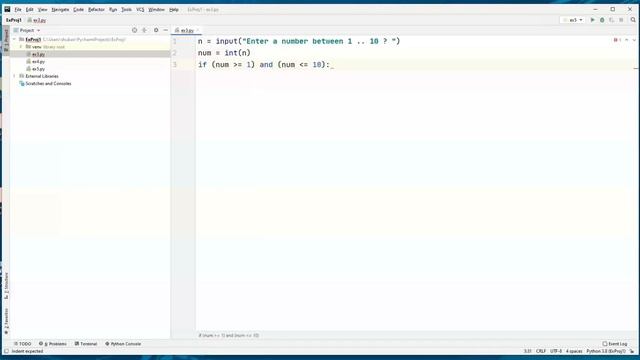Click line number 1 in the gutter
Viewport: 640px width, 360px height.
[x=175, y=41]
